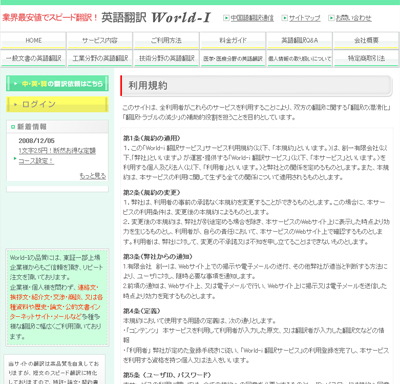This screenshot has height=384, width=400.
Task: Click the 英語翻訳 World-I site logo
Action: 156,18
